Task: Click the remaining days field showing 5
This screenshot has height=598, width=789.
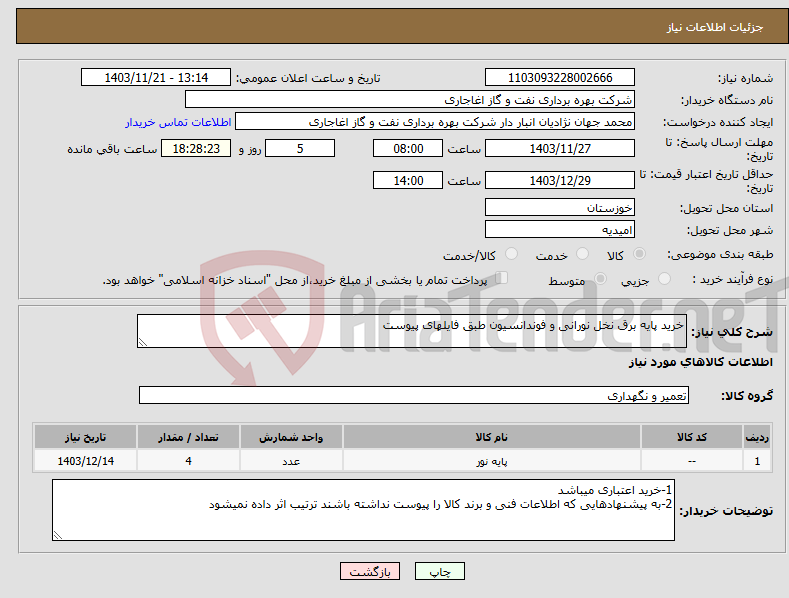Action: click(300, 148)
